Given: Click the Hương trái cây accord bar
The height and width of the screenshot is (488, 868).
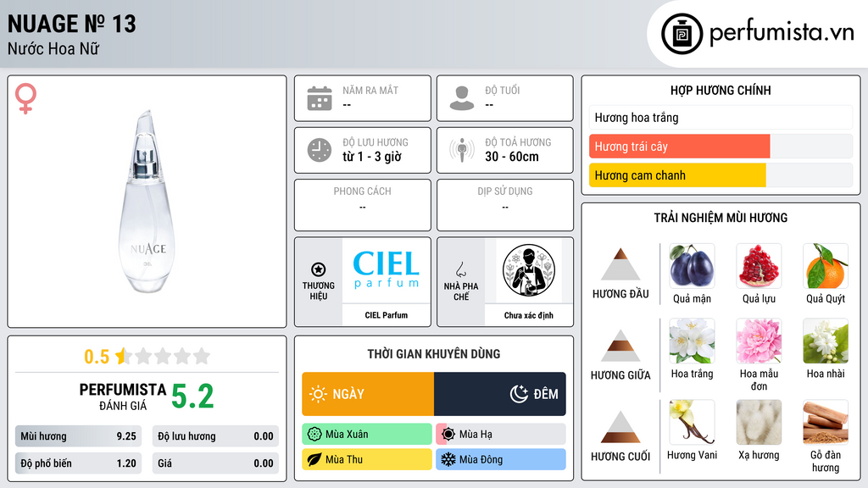Looking at the screenshot, I should (679, 147).
